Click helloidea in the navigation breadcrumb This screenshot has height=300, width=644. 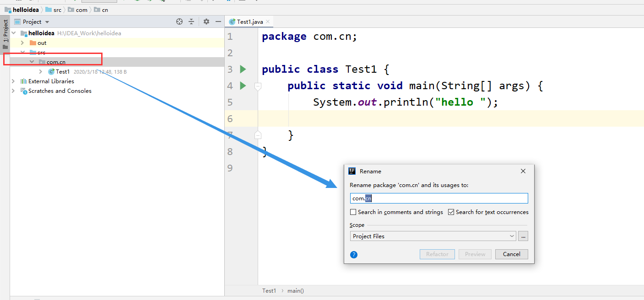[22, 10]
